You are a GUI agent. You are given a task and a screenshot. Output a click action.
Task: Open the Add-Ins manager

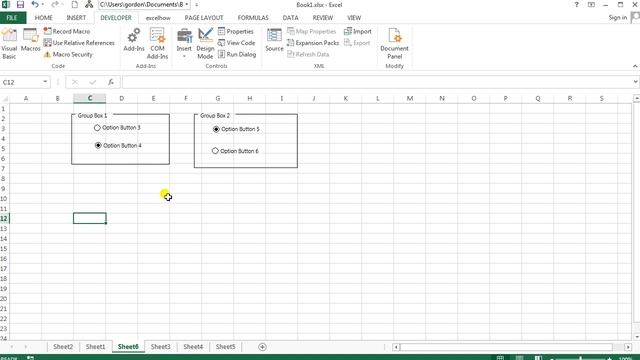134,40
